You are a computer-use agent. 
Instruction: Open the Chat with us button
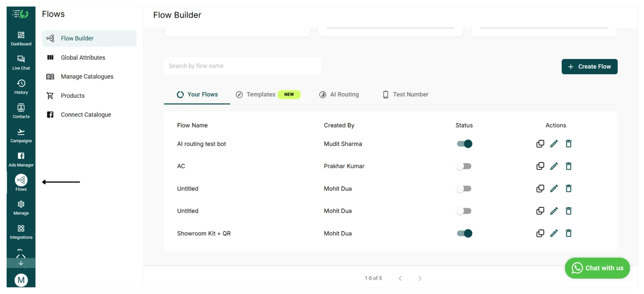click(x=597, y=268)
